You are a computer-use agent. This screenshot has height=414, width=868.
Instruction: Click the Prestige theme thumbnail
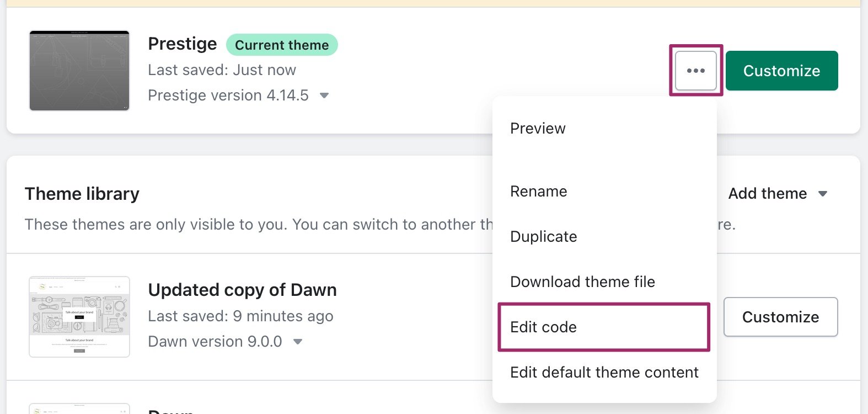[x=79, y=71]
